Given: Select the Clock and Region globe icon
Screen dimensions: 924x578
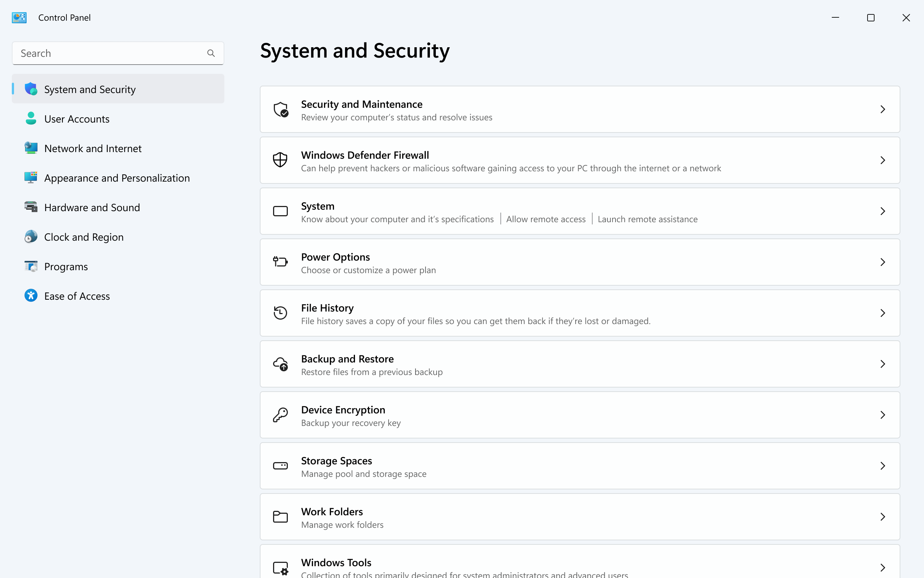Looking at the screenshot, I should pyautogui.click(x=31, y=237).
